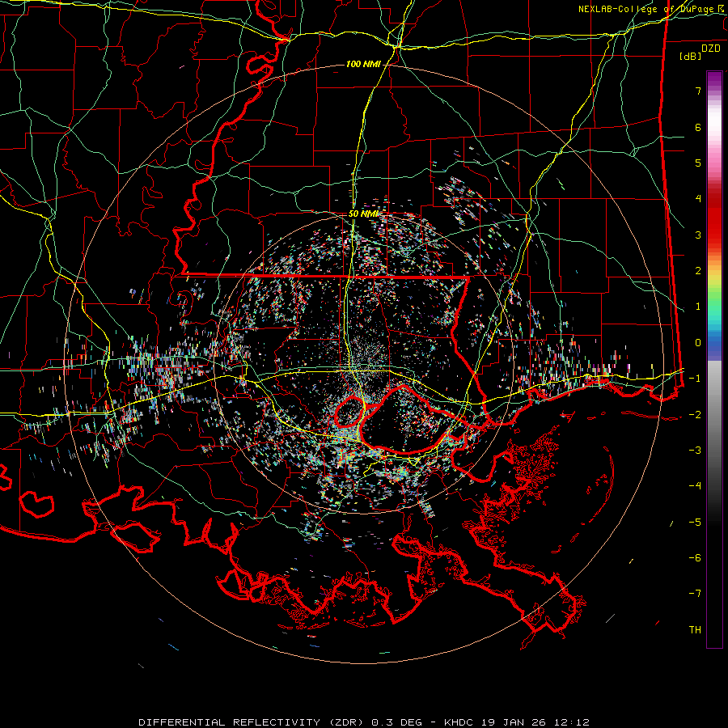Select the -3 value on the scale
The image size is (728, 728).
coord(695,451)
